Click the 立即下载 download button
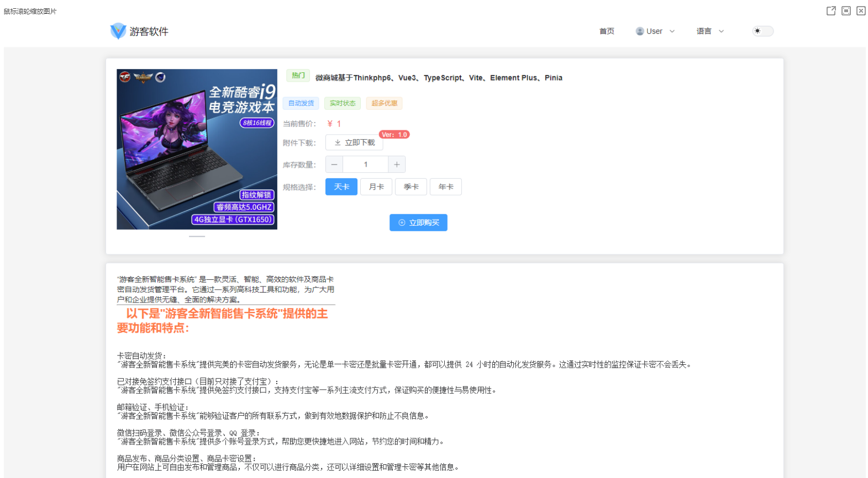Screen dimensions: 868x478 [x=354, y=142]
